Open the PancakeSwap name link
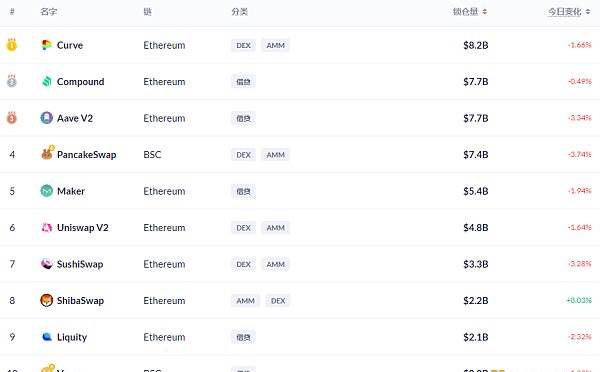 pos(86,155)
